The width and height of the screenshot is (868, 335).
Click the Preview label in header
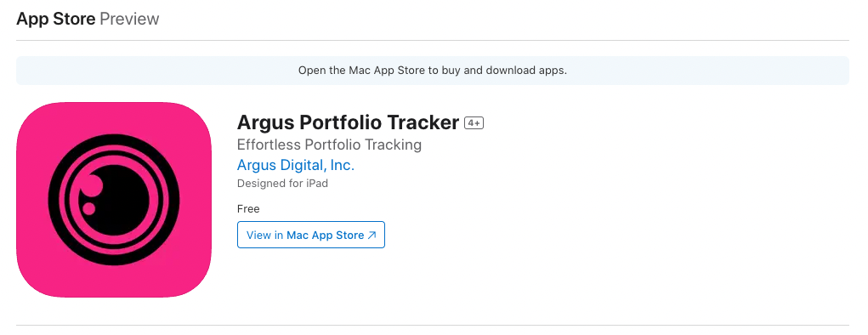[x=129, y=19]
